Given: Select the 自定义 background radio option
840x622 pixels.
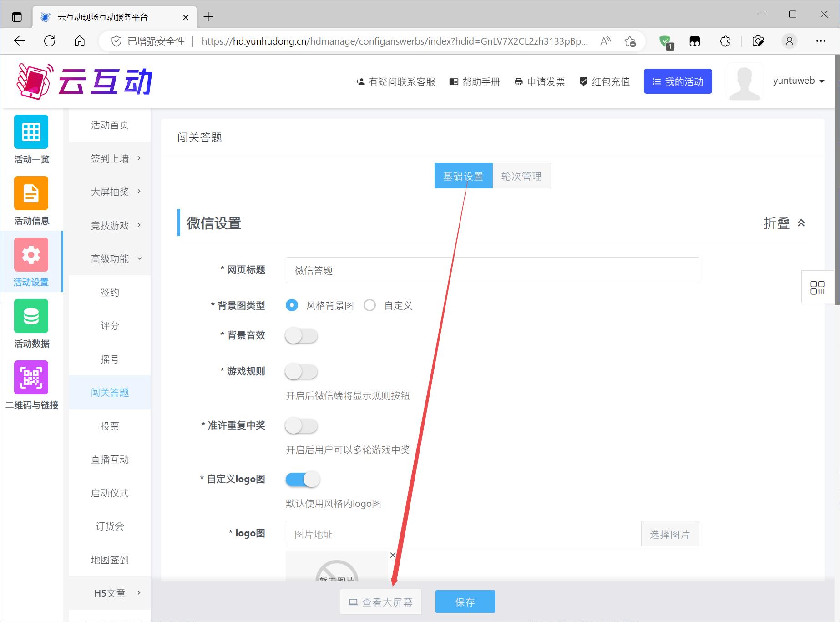Looking at the screenshot, I should coord(370,305).
